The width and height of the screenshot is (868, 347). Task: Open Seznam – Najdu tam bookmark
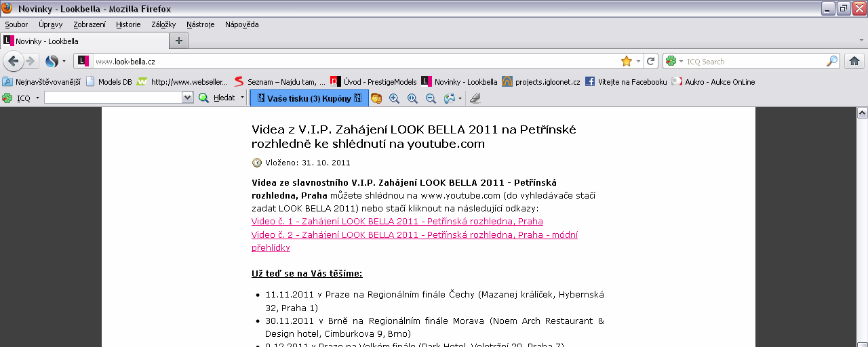279,81
